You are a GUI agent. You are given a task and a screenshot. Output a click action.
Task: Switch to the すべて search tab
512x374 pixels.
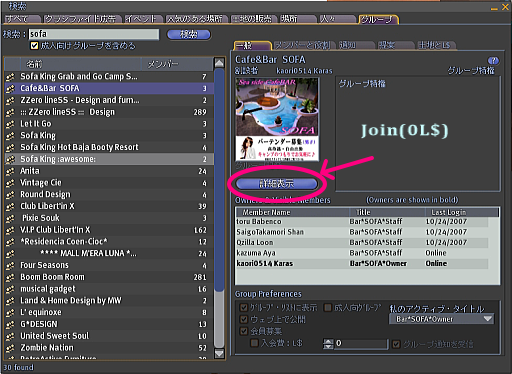click(x=22, y=19)
